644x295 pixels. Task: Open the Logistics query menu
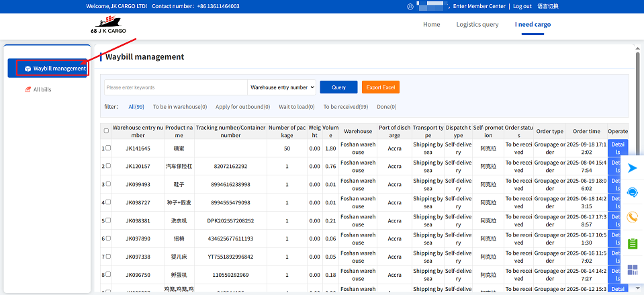(477, 25)
